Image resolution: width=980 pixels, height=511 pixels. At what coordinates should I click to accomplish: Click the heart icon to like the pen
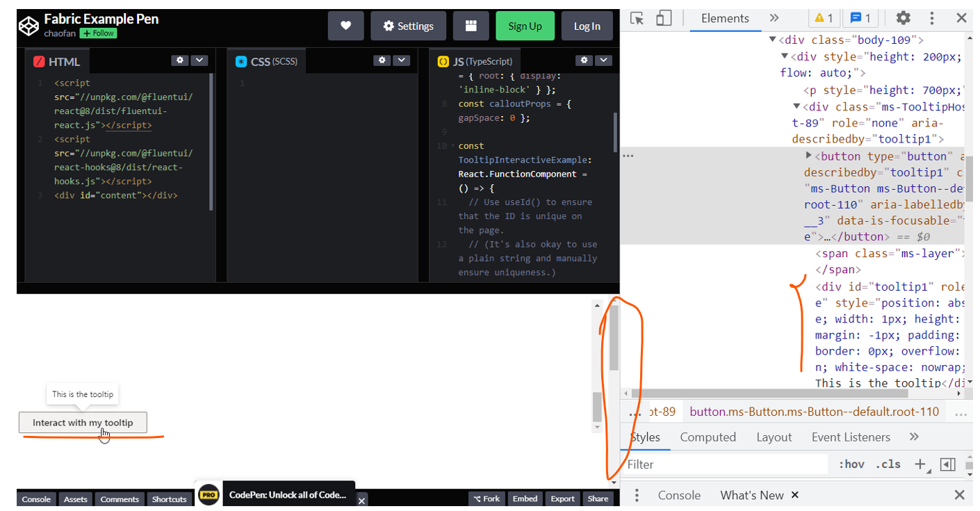(345, 25)
